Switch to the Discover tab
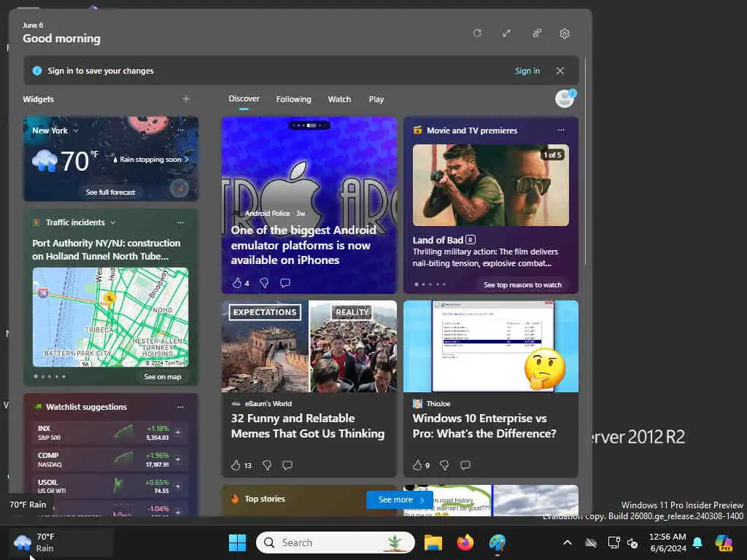 244,98
